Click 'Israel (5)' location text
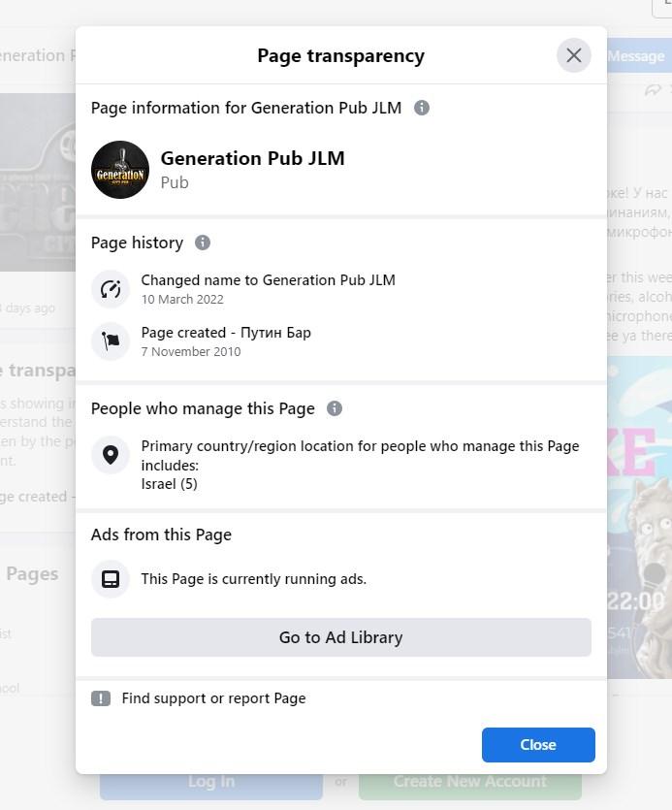This screenshot has width=672, height=810. coord(169,483)
